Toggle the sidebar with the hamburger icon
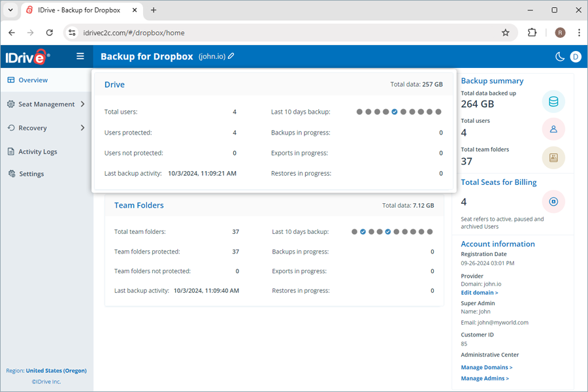Screen dimensions: 588x392 point(80,56)
